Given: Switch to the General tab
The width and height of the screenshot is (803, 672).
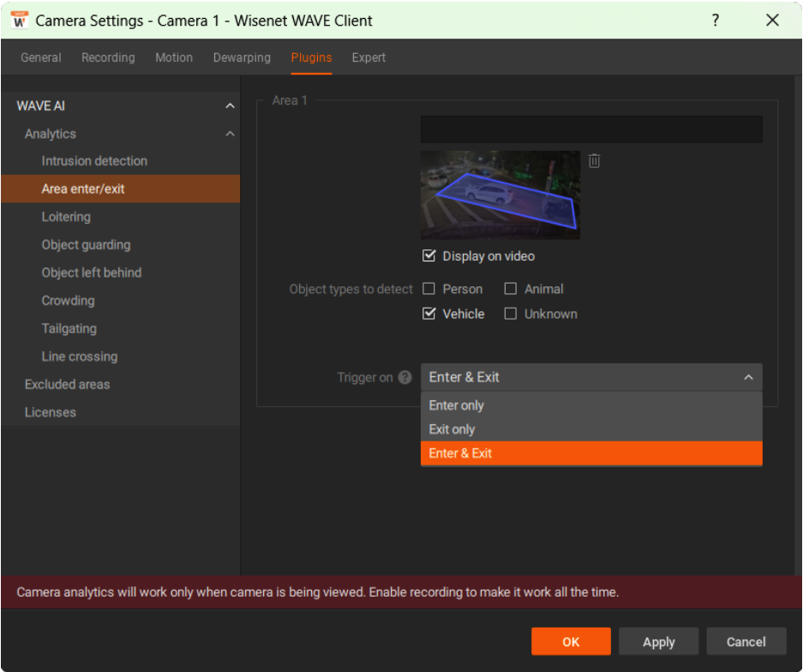Looking at the screenshot, I should [x=41, y=57].
